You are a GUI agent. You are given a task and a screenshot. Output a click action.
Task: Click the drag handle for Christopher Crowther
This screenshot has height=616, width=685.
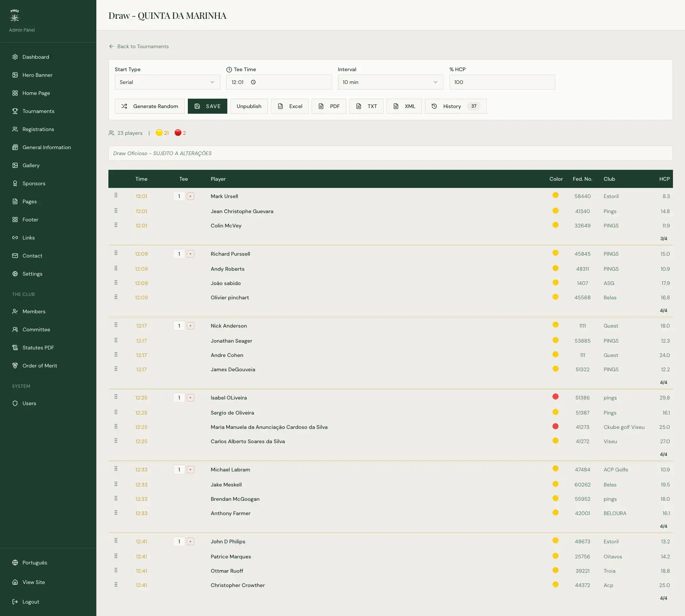click(116, 584)
